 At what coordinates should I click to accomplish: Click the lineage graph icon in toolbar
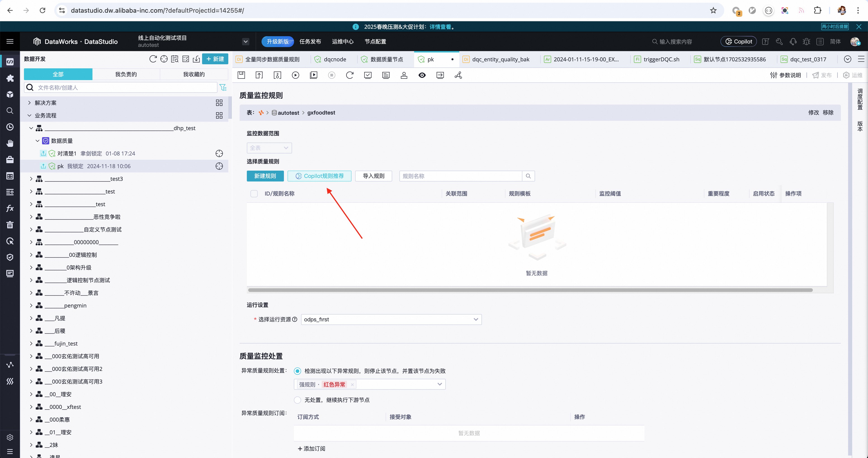458,75
